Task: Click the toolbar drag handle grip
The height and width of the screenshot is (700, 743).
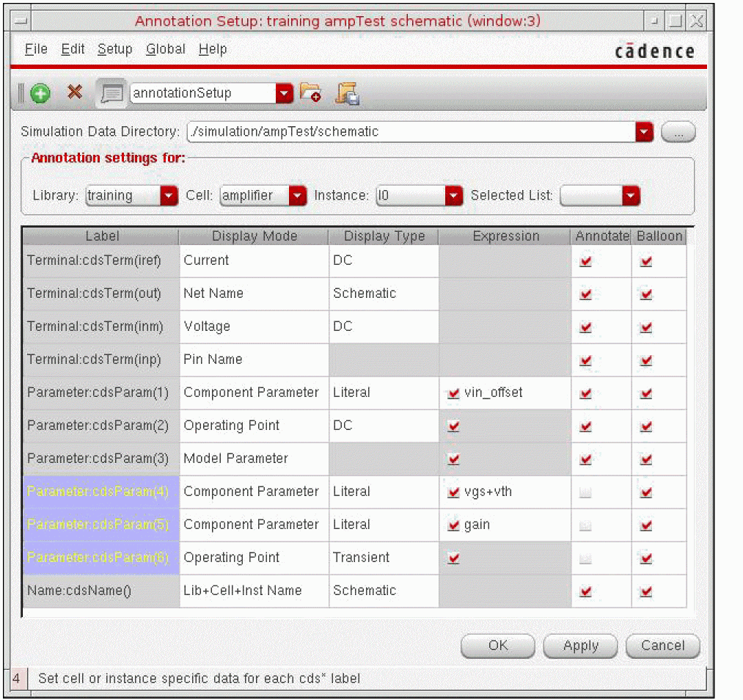Action: pos(21,93)
